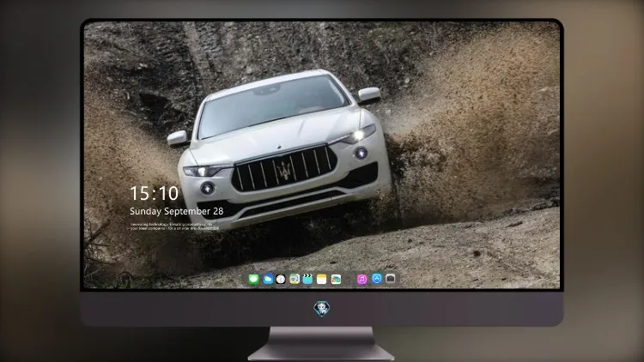Click the Sunday September 28 date
644x362 pixels.
pyautogui.click(x=177, y=211)
